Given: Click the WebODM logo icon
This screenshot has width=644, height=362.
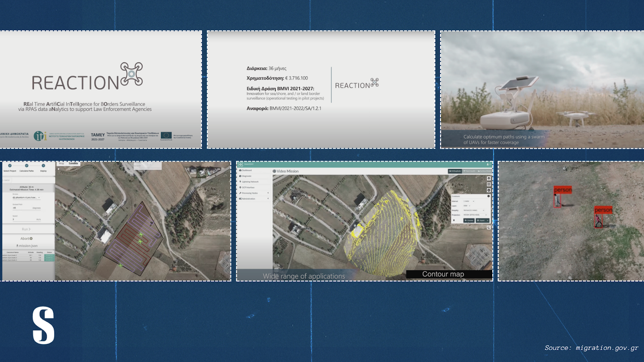Looking at the screenshot, I should pyautogui.click(x=241, y=164).
